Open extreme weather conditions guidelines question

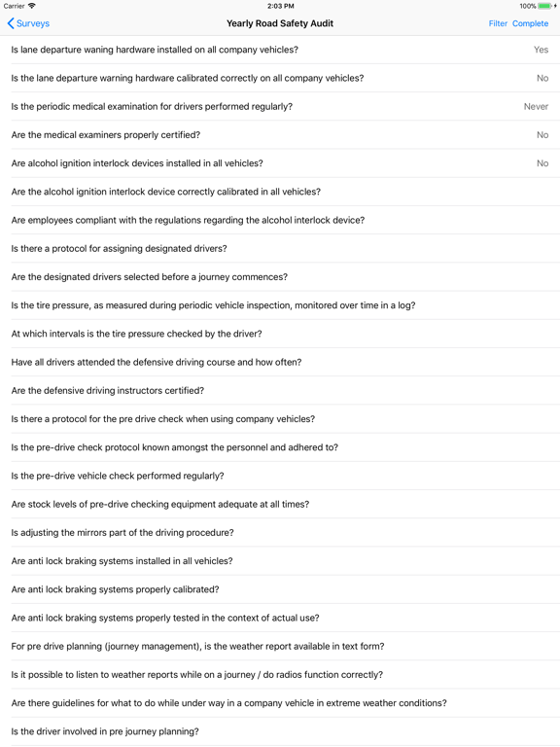coord(280,703)
